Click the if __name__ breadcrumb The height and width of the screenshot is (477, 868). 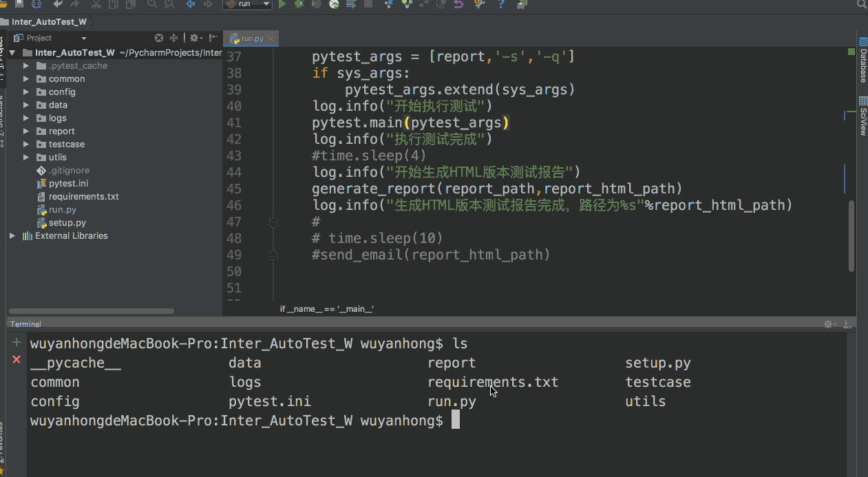(326, 309)
